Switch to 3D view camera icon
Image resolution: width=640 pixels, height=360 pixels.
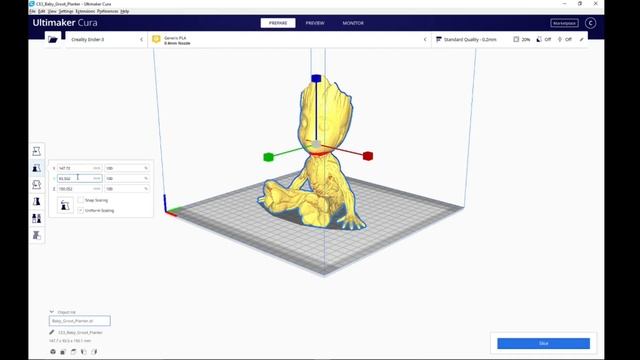(53, 351)
